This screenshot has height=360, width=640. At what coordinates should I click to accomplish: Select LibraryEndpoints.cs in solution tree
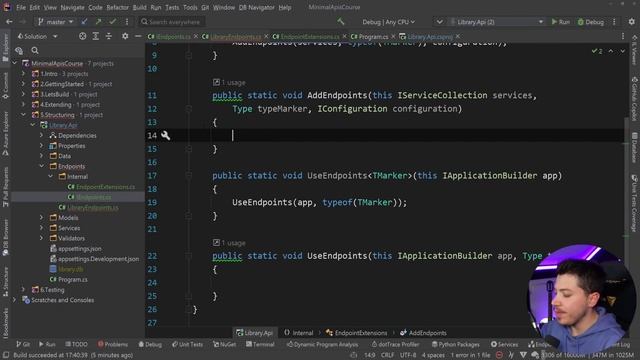click(93, 207)
